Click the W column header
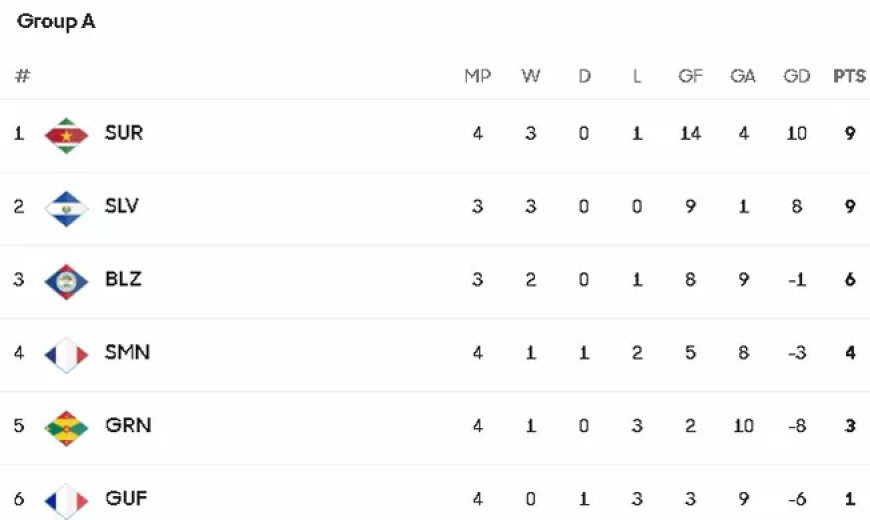The height and width of the screenshot is (520, 870). [530, 76]
